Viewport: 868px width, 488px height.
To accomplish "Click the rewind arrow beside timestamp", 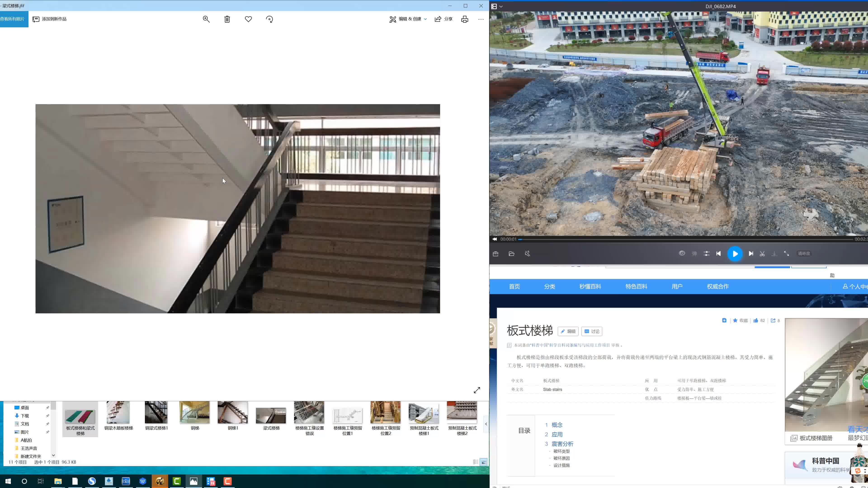I will click(x=494, y=239).
